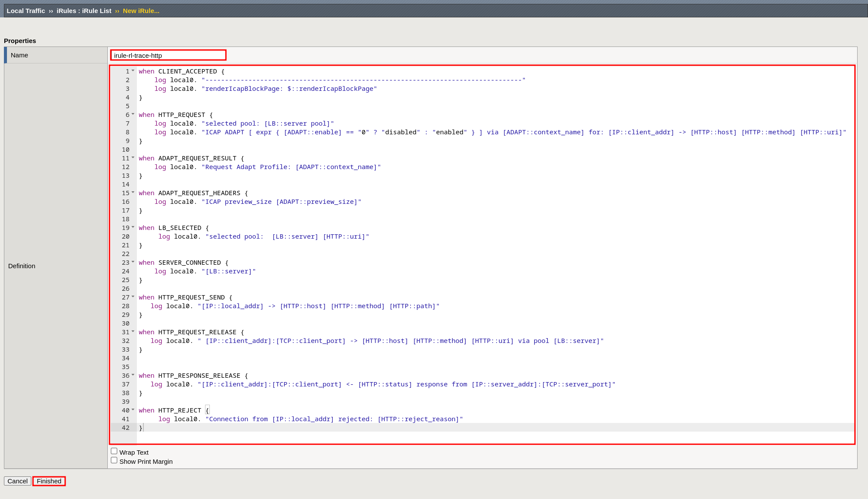Collapse the HTTP_REQUEST block on line 6
The height and width of the screenshot is (499, 868).
pyautogui.click(x=133, y=114)
